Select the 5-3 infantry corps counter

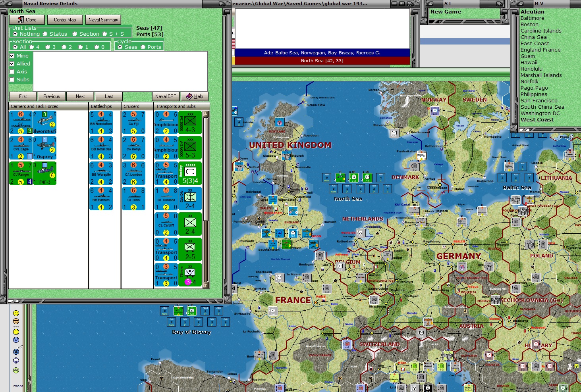point(190,148)
